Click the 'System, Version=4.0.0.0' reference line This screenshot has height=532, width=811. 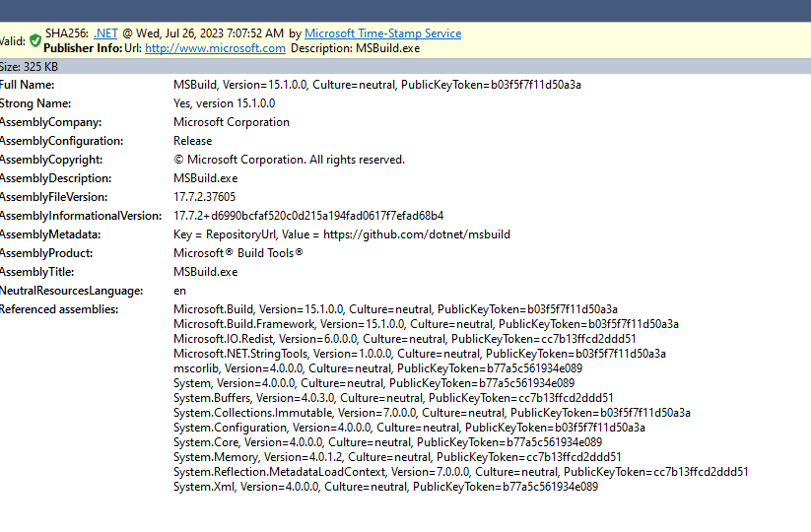click(x=373, y=383)
